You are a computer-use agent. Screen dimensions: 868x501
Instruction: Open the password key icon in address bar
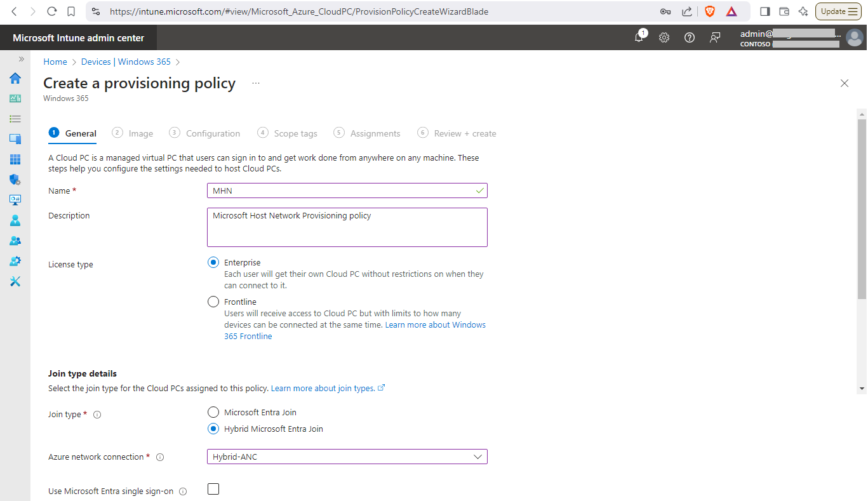pos(665,11)
